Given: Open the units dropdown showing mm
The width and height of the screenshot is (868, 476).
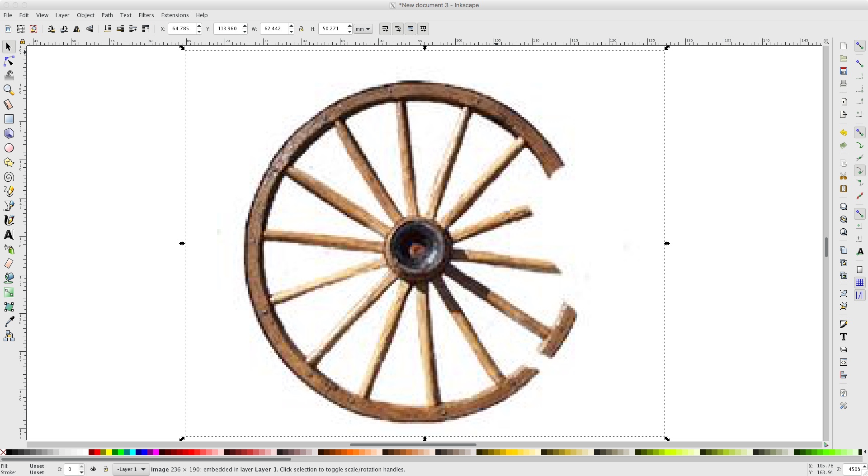Looking at the screenshot, I should (363, 28).
